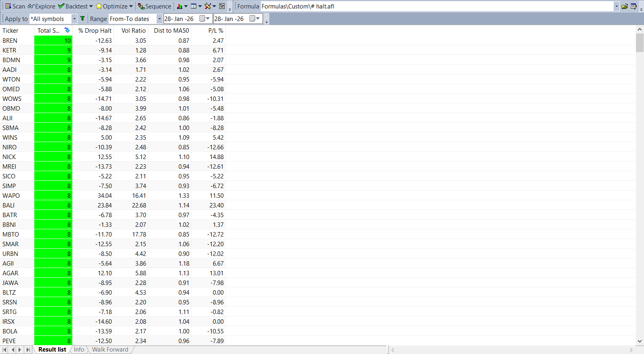This screenshot has height=354, width=644.
Task: Toggle the green filter funnel icon
Action: [x=82, y=19]
